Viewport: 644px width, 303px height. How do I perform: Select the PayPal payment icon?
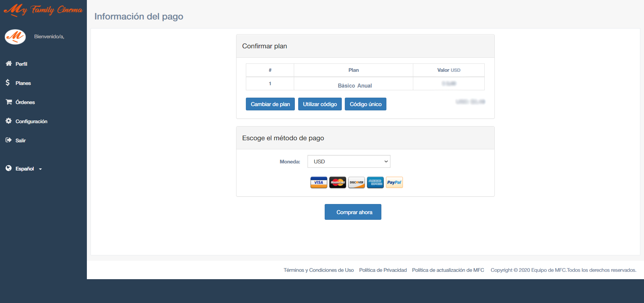[394, 183]
